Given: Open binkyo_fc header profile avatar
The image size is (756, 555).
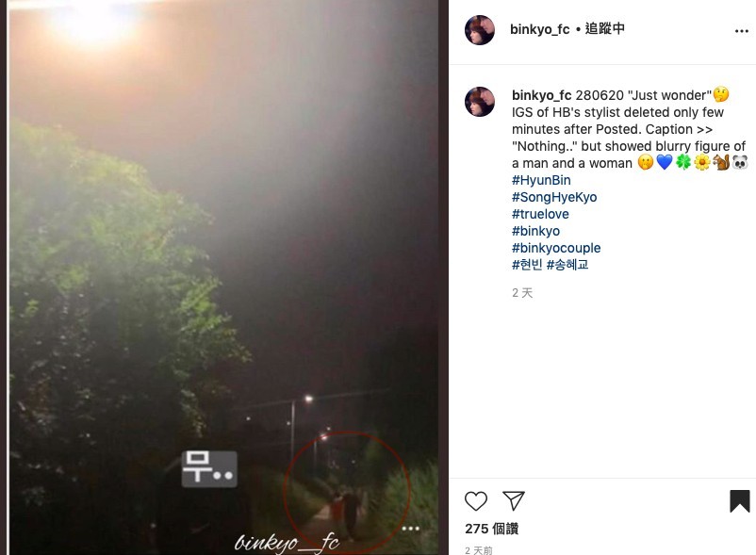Looking at the screenshot, I should click(479, 30).
